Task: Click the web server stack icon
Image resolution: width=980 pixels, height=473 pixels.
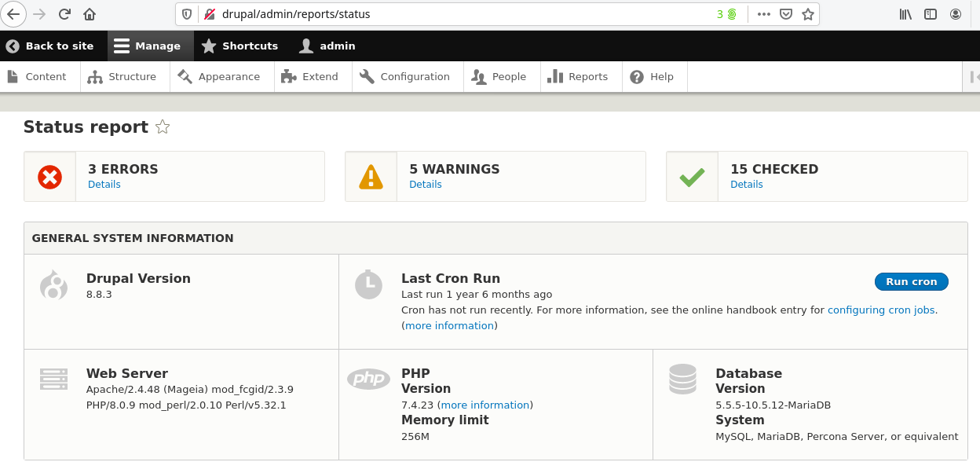Action: click(x=54, y=379)
